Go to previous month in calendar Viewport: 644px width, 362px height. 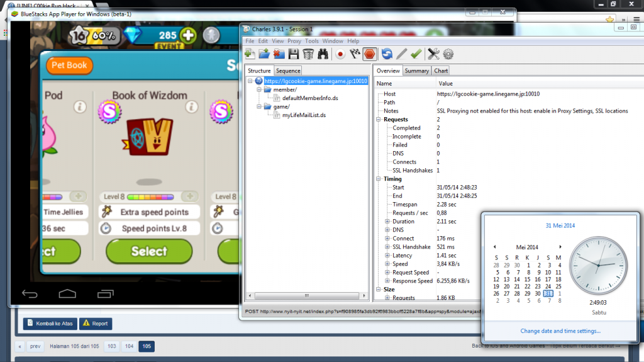coord(494,247)
